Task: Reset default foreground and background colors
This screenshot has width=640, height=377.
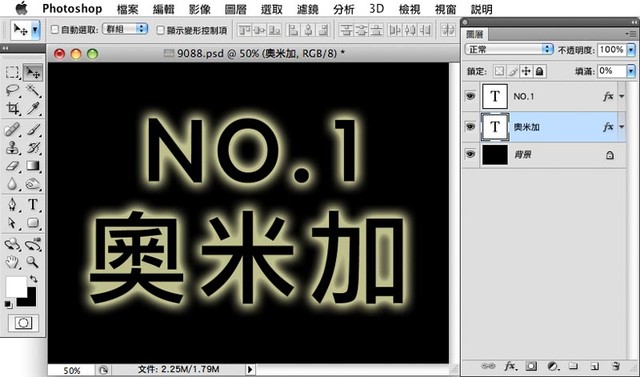Action: pos(8,304)
